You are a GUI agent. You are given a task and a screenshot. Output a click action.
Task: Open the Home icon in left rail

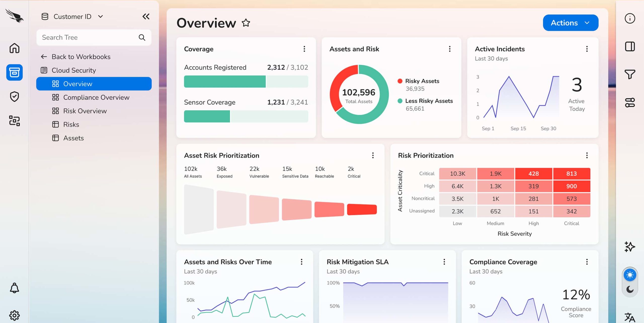pos(14,48)
